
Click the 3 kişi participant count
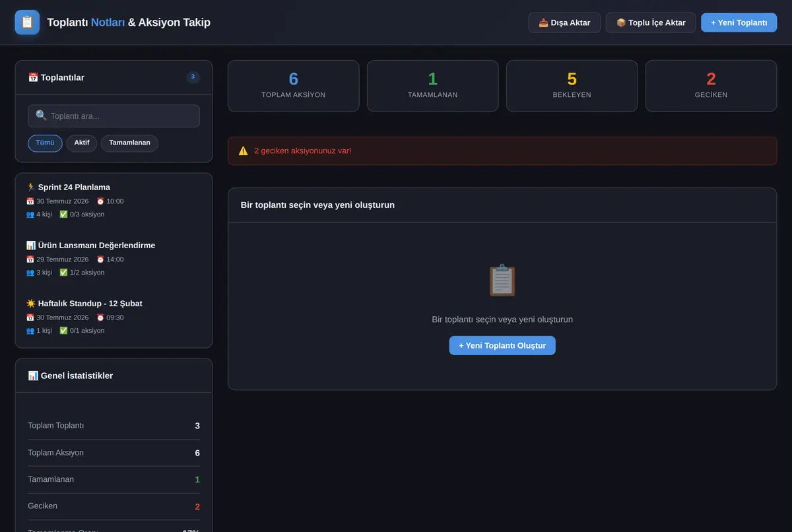[44, 273]
